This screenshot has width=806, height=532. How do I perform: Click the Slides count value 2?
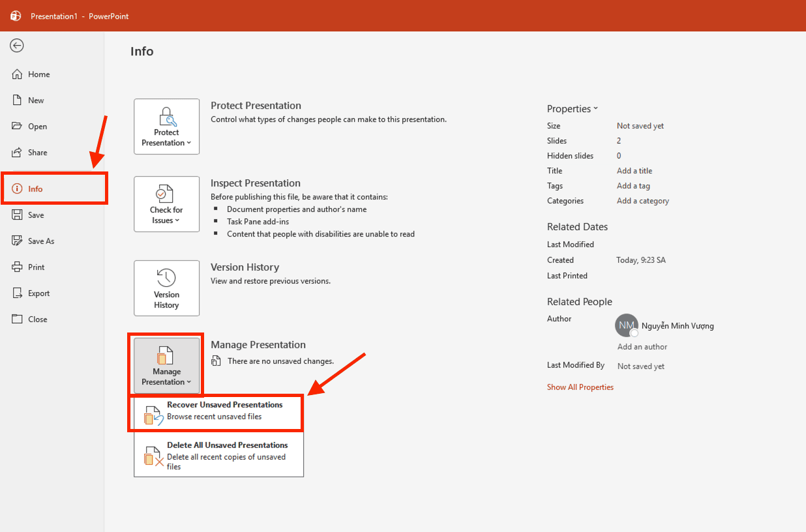click(x=619, y=141)
